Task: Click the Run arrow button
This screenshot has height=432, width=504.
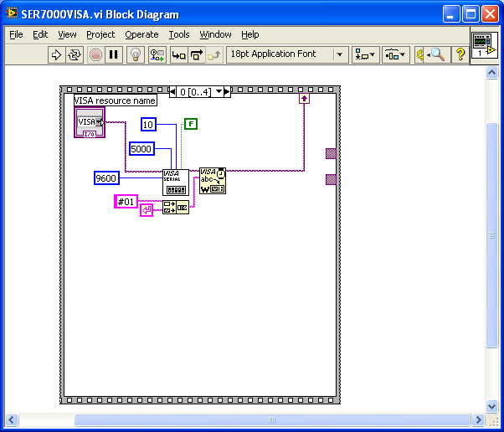Action: pyautogui.click(x=56, y=55)
